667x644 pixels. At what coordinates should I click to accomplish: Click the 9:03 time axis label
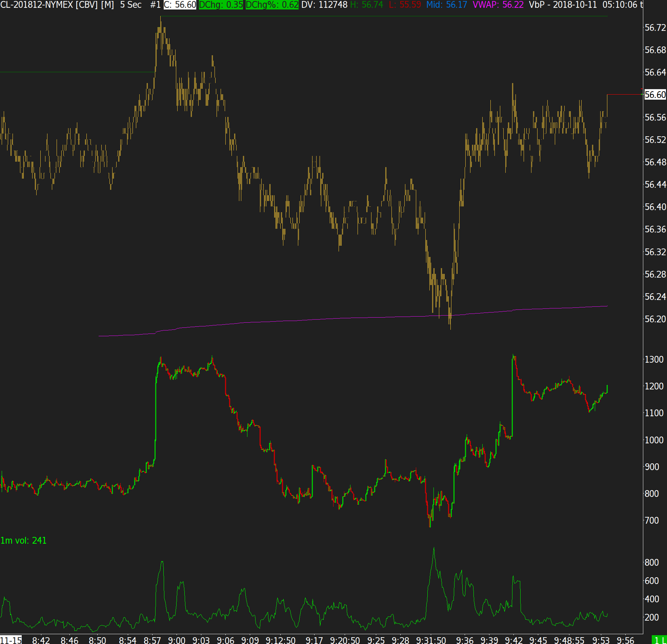click(x=201, y=640)
